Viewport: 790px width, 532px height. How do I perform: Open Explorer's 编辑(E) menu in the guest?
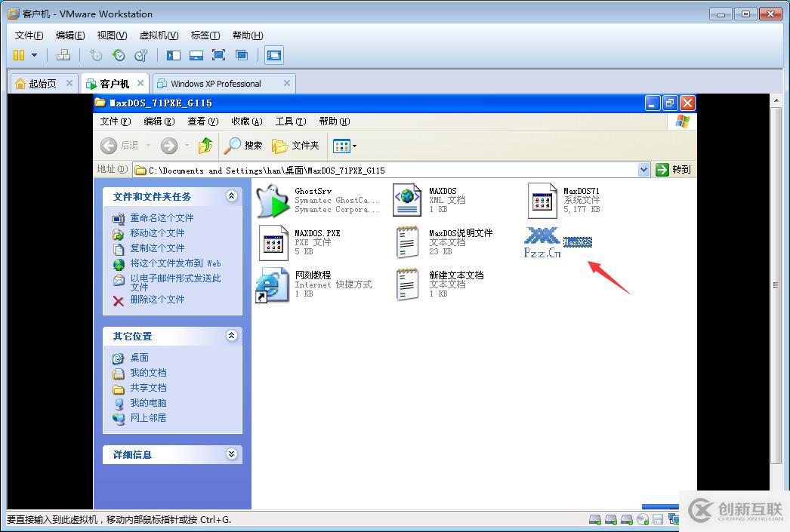click(x=159, y=121)
